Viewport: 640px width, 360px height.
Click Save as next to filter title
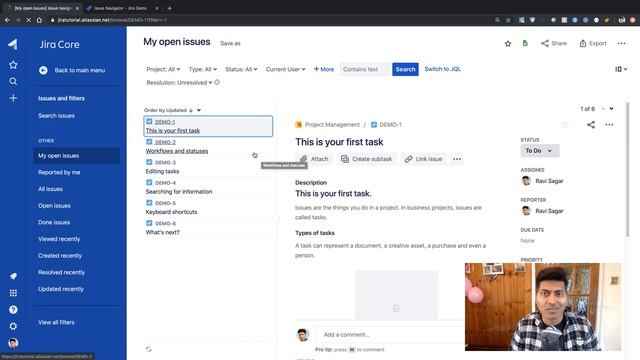pyautogui.click(x=230, y=43)
